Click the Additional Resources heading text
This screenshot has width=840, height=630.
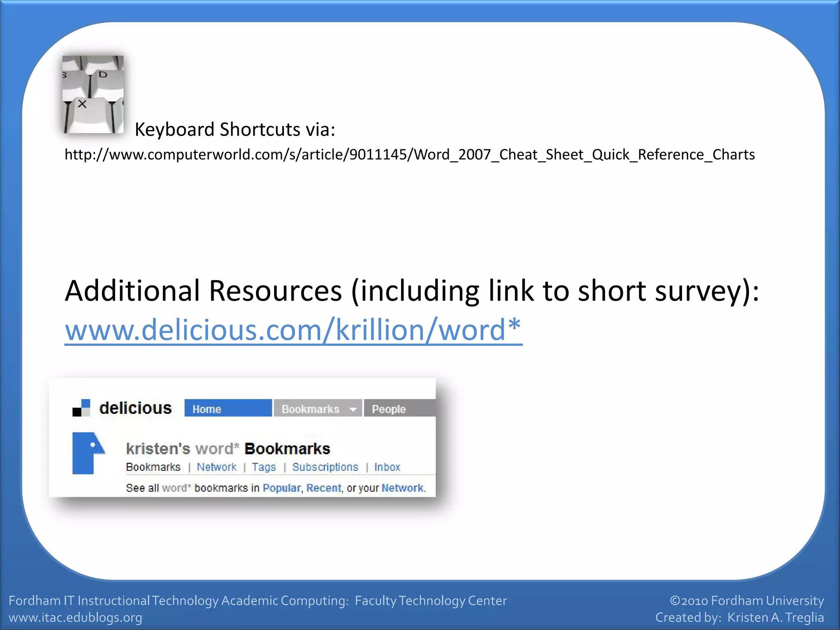click(411, 291)
